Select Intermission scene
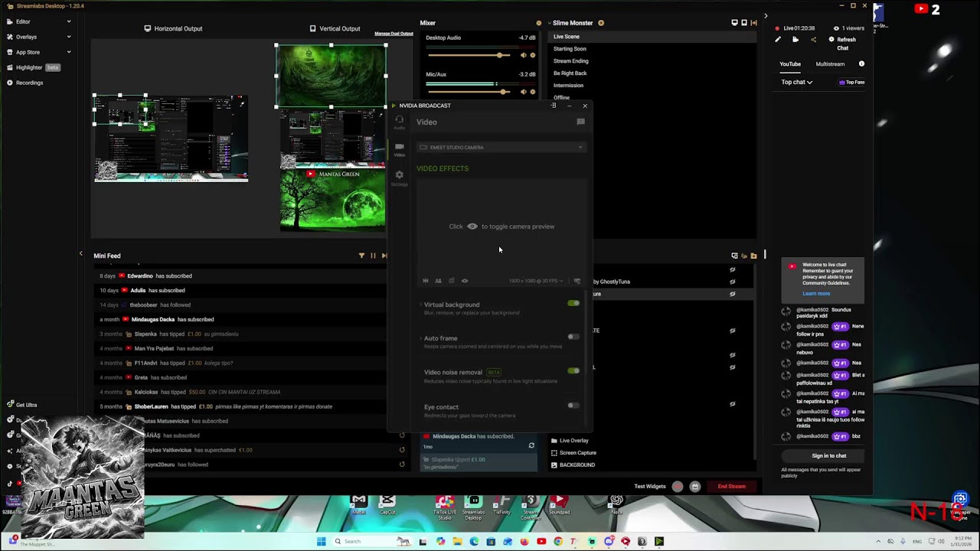 point(568,86)
